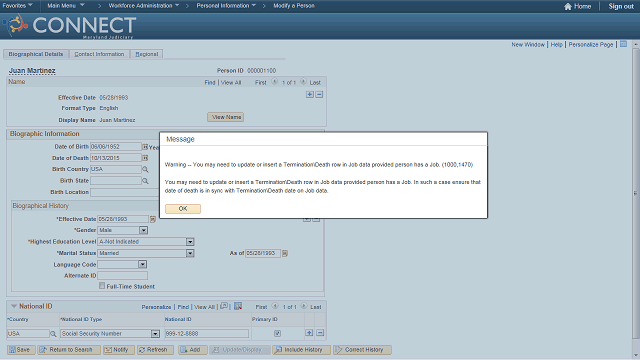Screen dimensions: 640x360
Task: Click the View Name button
Action: pos(225,117)
